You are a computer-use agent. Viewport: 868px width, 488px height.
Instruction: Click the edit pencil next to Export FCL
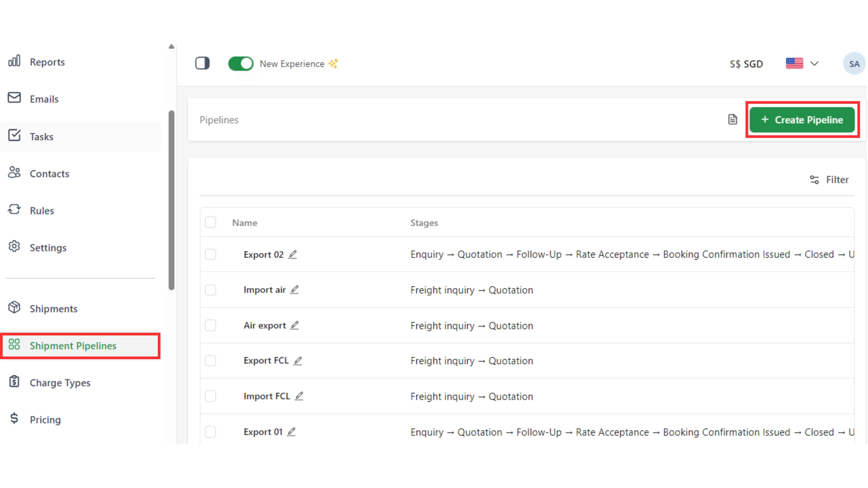click(x=298, y=361)
